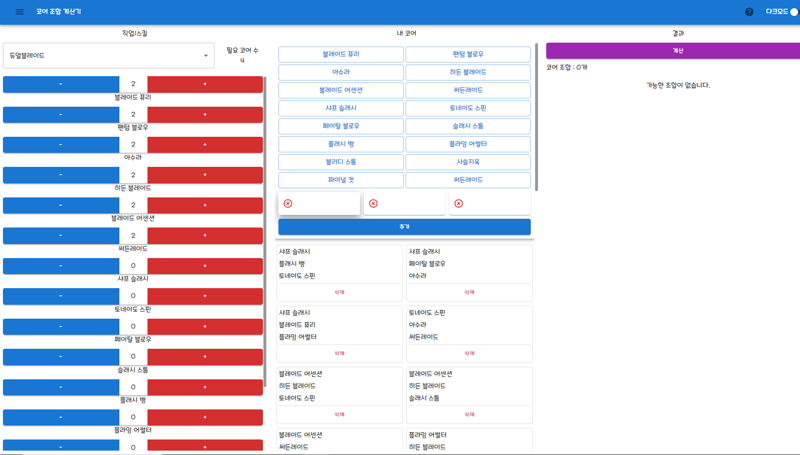800x455 pixels.
Task: Click the 가능한 조합이 없습니다 message
Action: point(678,85)
